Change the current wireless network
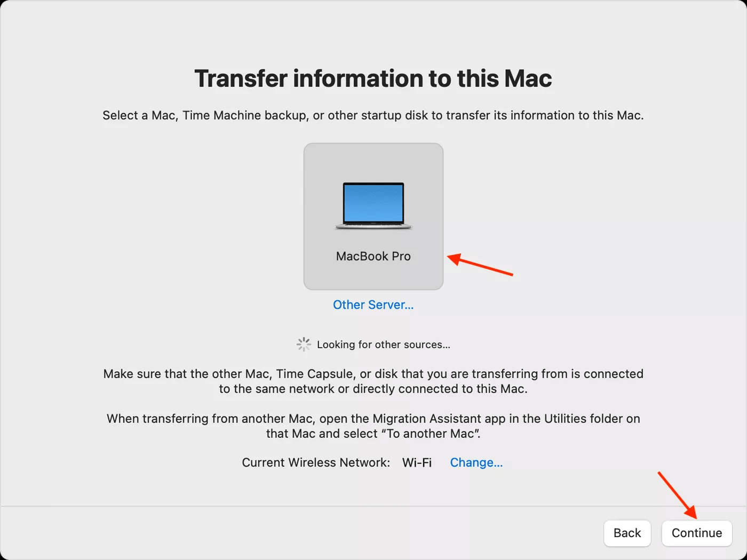This screenshot has width=747, height=560. point(476,462)
